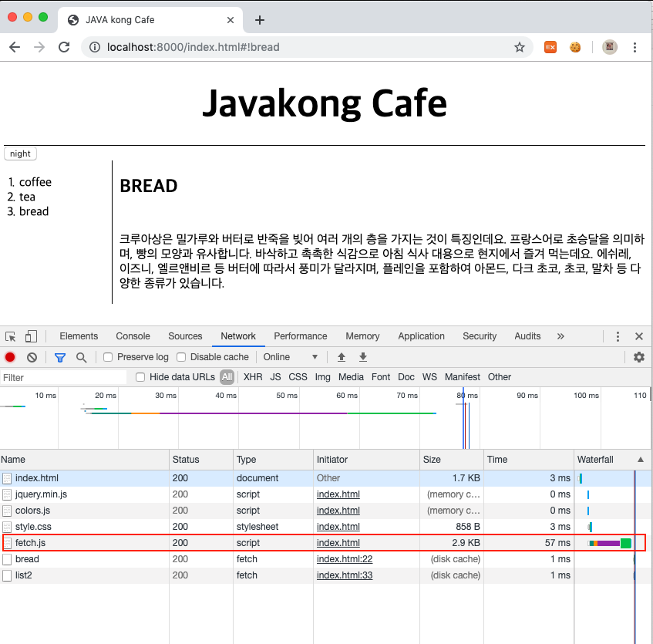Toggle the device toolbar icon
The width and height of the screenshot is (653, 644).
[32, 336]
